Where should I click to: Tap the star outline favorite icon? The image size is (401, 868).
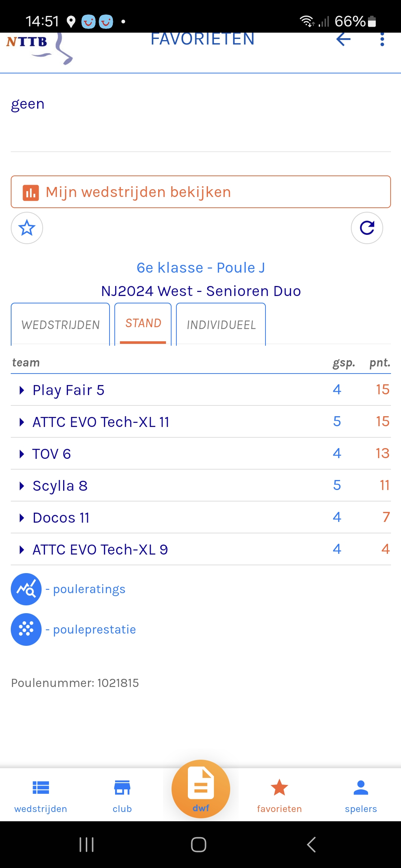click(x=27, y=228)
